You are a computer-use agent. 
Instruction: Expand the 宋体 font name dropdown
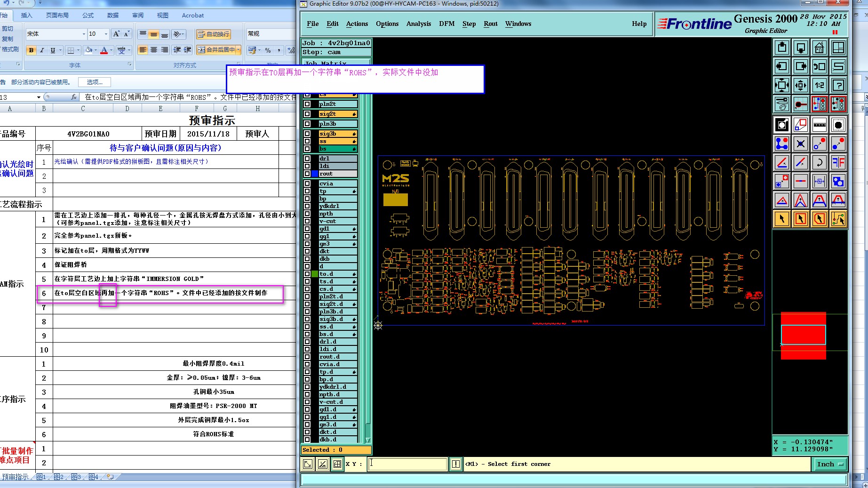(x=84, y=34)
